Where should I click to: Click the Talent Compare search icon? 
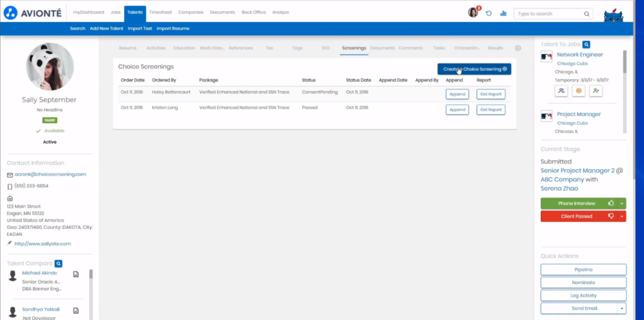click(x=58, y=263)
